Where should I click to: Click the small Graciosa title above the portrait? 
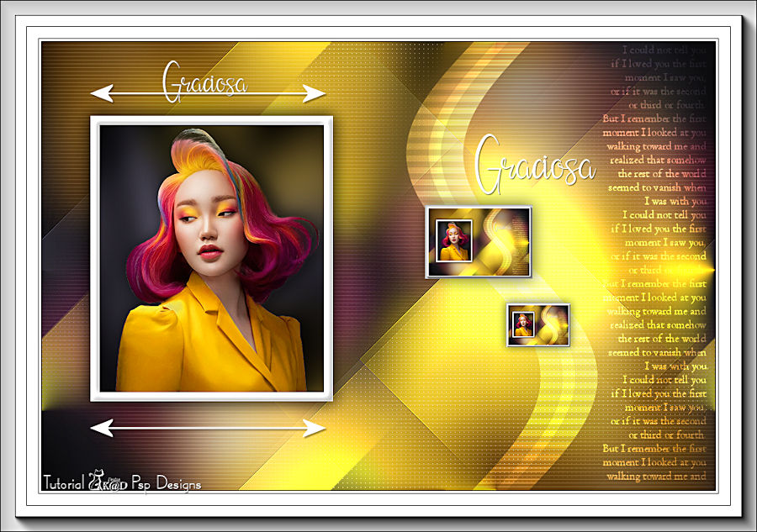pyautogui.click(x=204, y=82)
